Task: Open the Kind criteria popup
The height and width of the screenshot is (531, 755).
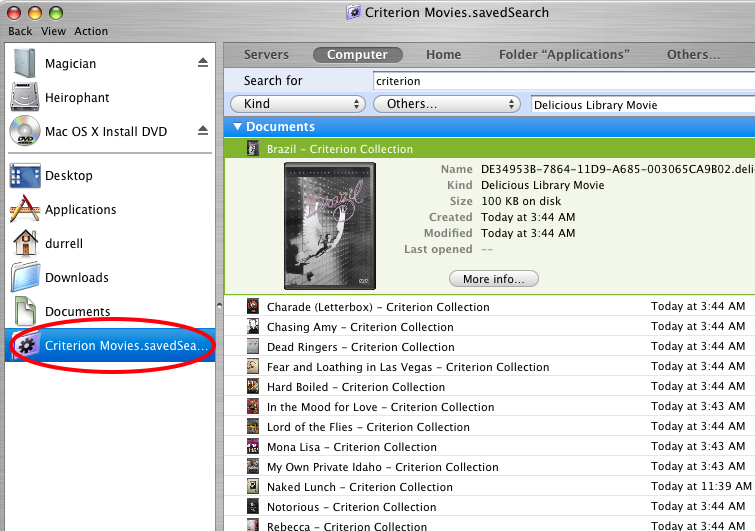Action: (298, 104)
